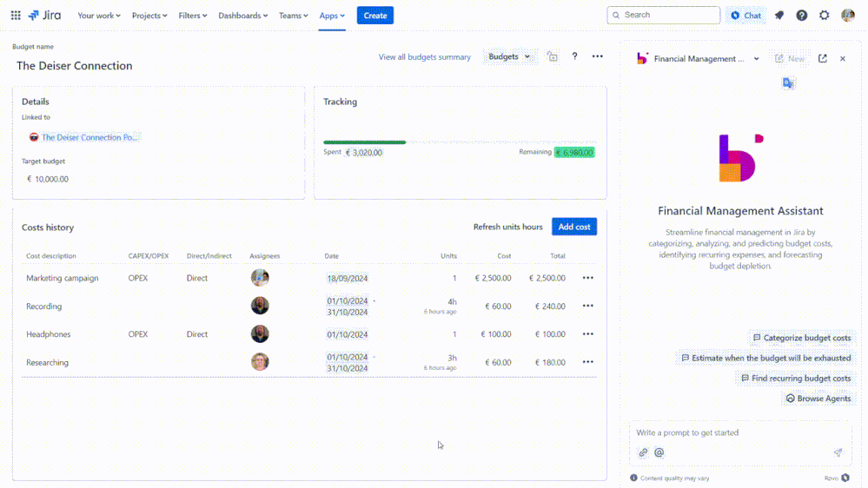The width and height of the screenshot is (868, 488).
Task: Open actions menu for Headphones row
Action: (588, 334)
